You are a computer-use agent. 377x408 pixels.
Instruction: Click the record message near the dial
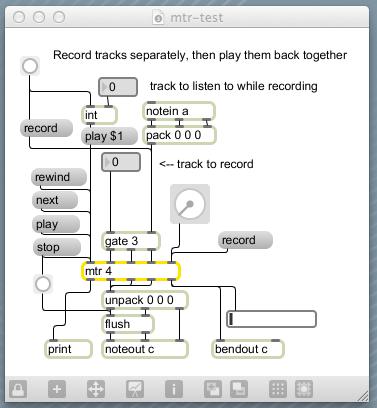pos(245,240)
